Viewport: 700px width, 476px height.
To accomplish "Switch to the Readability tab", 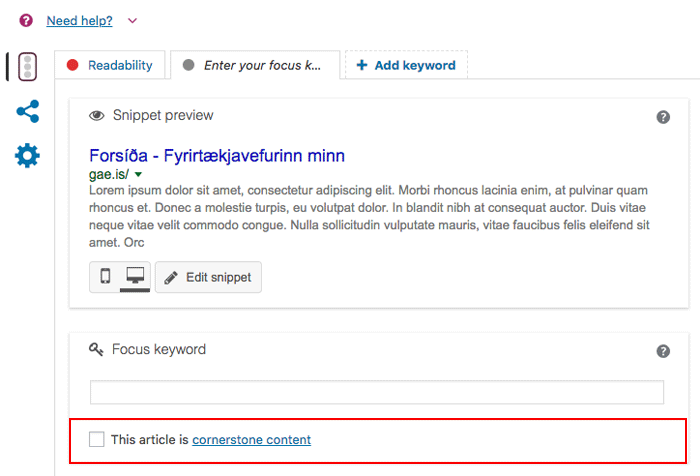I will coord(110,66).
